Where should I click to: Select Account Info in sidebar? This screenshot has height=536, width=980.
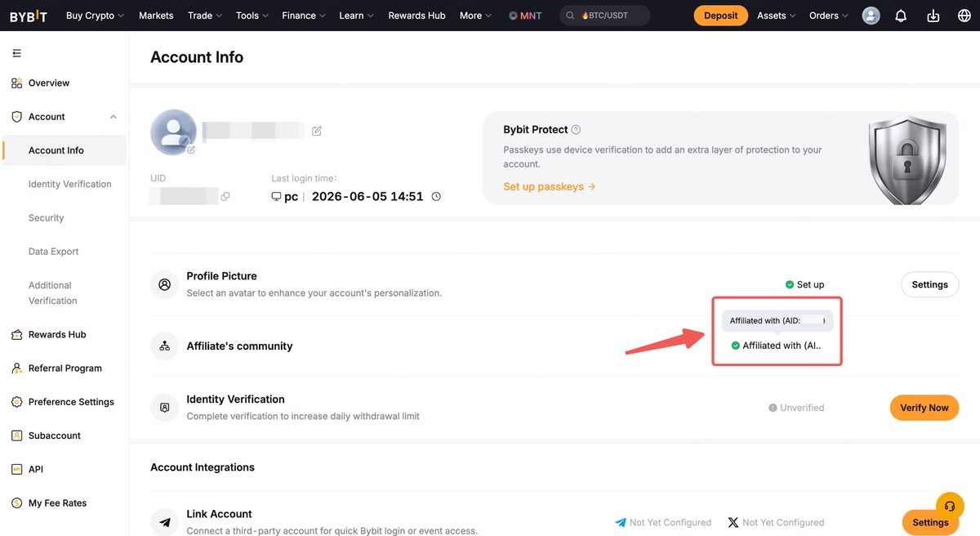pyautogui.click(x=65, y=150)
